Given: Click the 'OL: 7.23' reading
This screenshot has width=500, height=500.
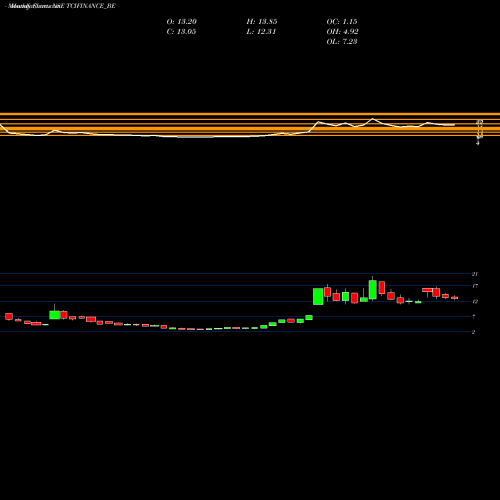Looking at the screenshot, I should [342, 42].
